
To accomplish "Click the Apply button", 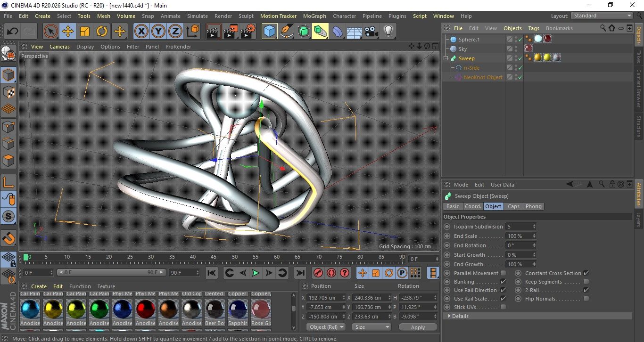I will (418, 327).
